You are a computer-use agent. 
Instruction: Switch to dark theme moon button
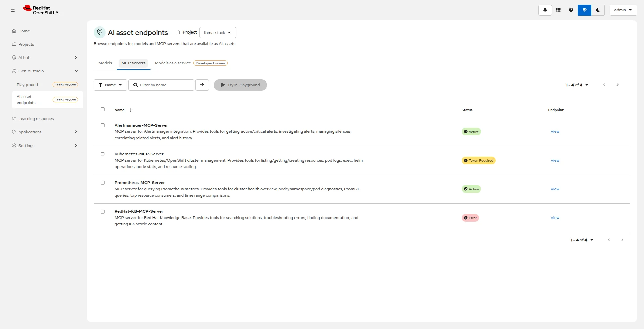tap(598, 10)
